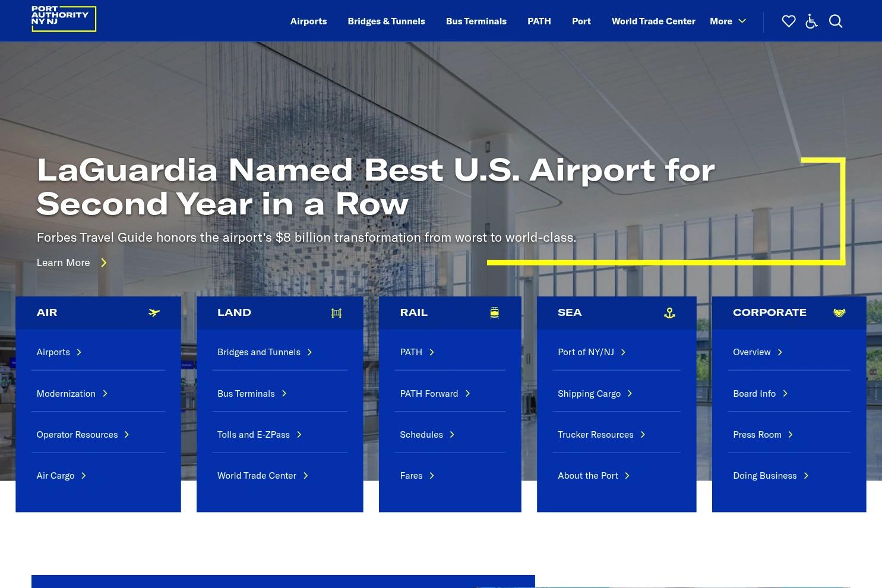Click the anchor icon in SEA card
Screen dimensions: 882x588
(x=669, y=313)
